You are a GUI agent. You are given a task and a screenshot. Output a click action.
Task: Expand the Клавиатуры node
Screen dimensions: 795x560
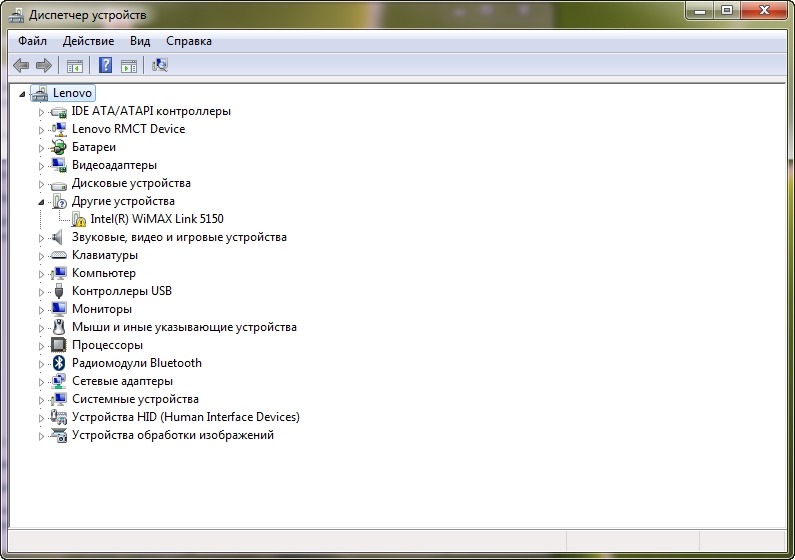click(42, 256)
